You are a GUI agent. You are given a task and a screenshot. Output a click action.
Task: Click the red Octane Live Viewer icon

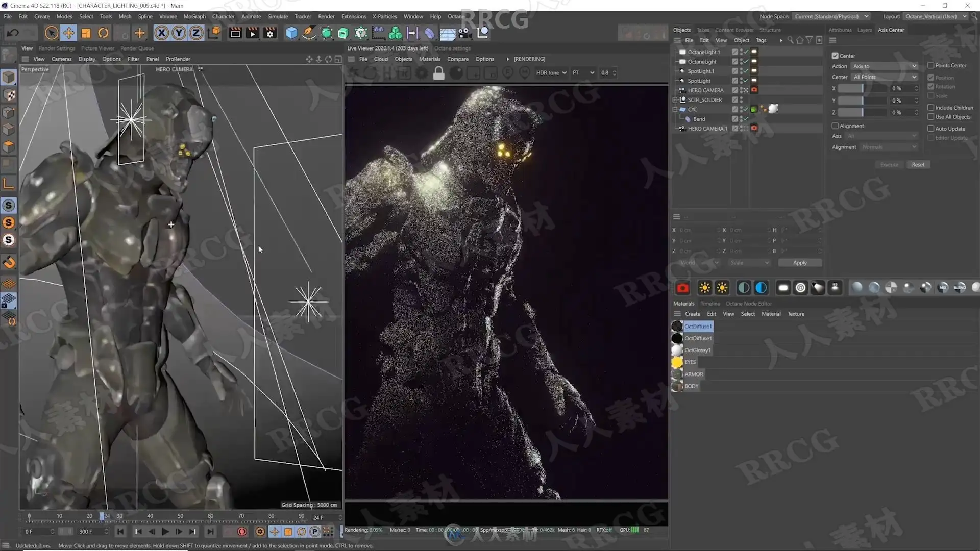(682, 288)
